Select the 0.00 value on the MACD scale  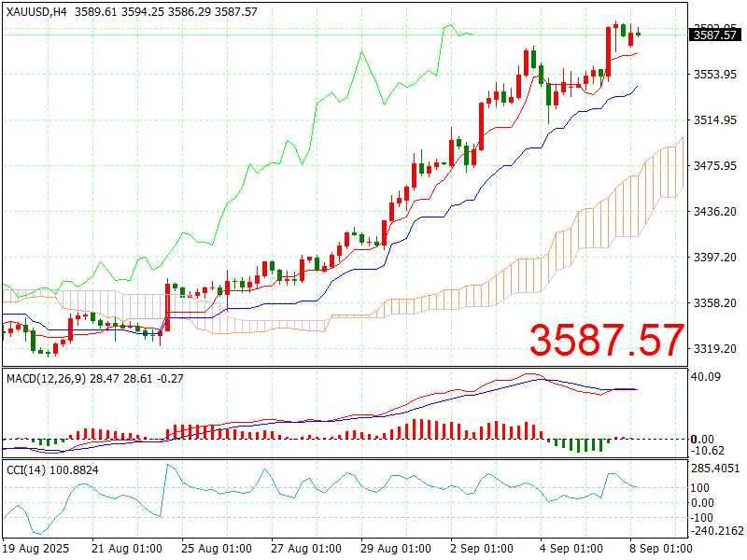point(703,439)
